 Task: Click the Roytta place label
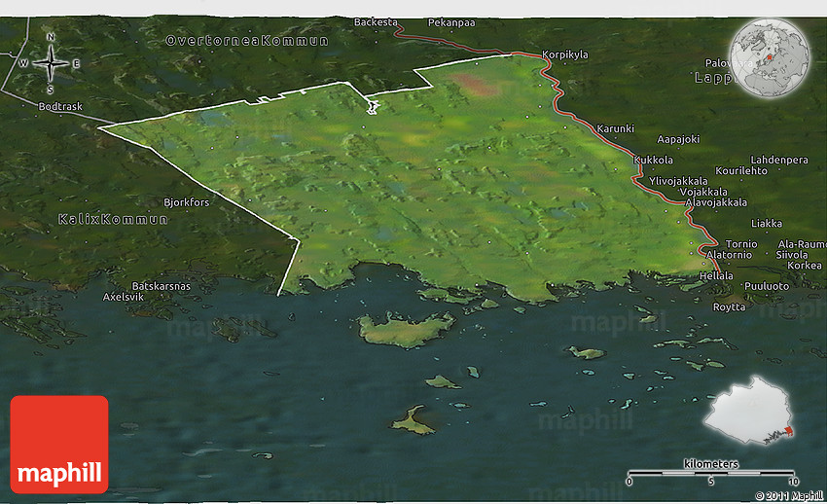(730, 306)
